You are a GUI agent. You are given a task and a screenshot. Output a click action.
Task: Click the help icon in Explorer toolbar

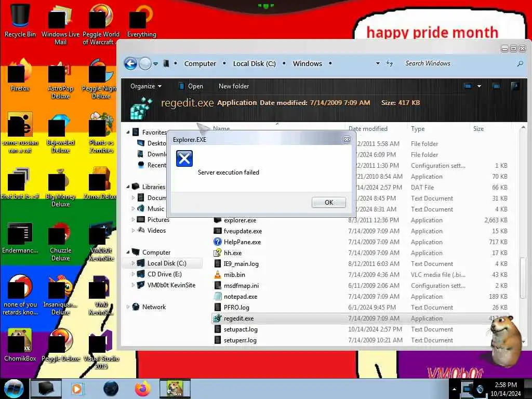[x=515, y=86]
